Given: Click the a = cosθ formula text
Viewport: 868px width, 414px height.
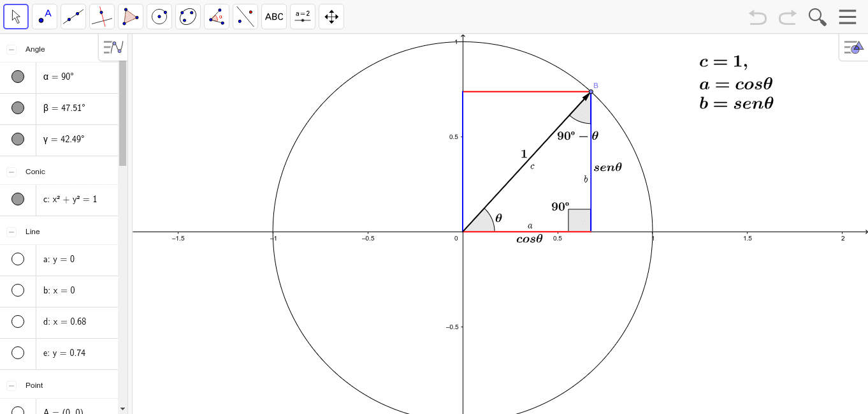Looking at the screenshot, I should 736,84.
